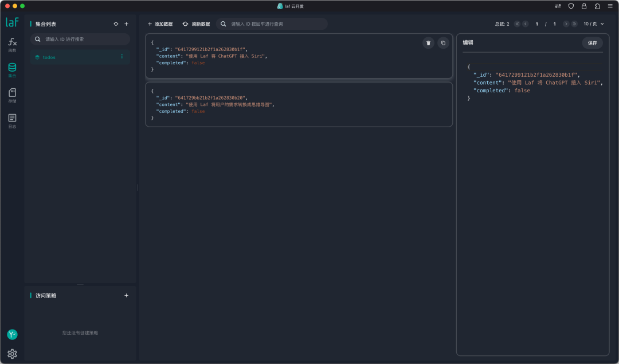The image size is (619, 364).
Task: Click the 添加数据 button
Action: 160,24
